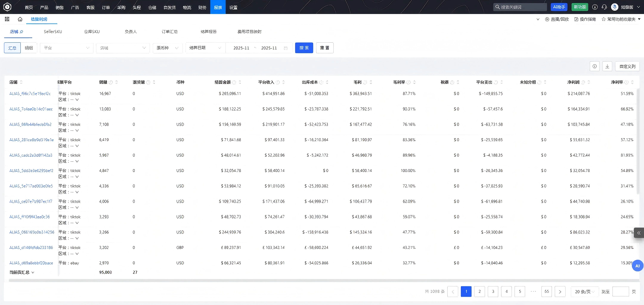The width and height of the screenshot is (644, 305).
Task: Click the home icon in breadcrumb bar
Action: coord(20,19)
